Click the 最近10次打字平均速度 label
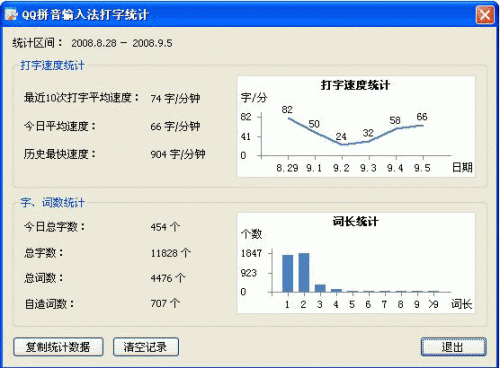Screen dimensions: 500x368 coord(81,98)
